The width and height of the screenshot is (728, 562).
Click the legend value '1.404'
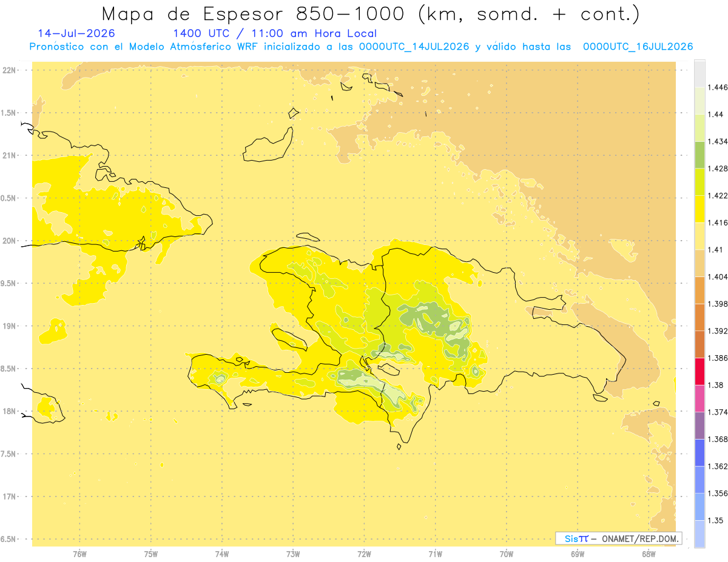click(x=719, y=276)
